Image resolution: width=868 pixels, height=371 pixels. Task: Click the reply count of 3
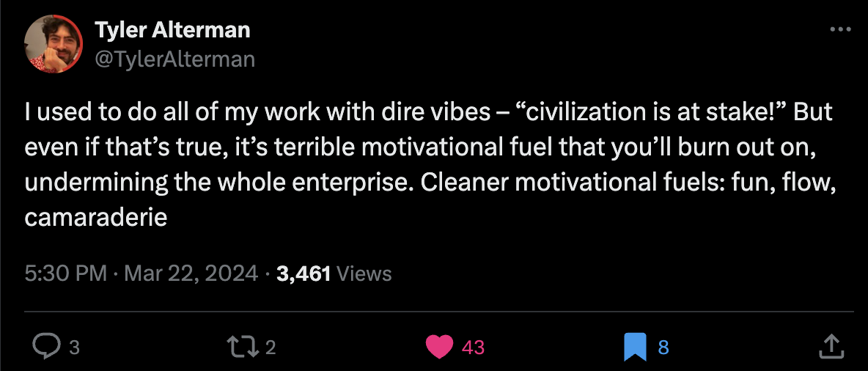73,347
